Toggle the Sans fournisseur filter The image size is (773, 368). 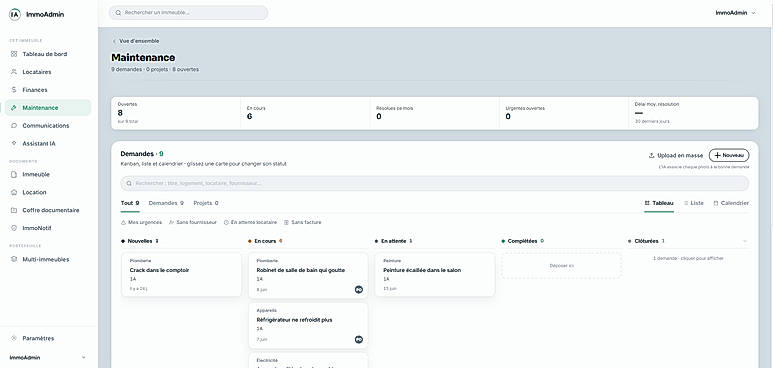pos(193,222)
